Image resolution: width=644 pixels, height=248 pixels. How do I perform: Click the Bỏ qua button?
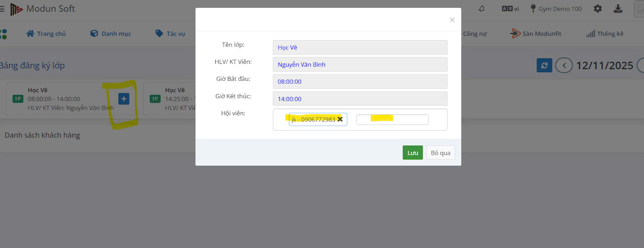[x=440, y=153]
